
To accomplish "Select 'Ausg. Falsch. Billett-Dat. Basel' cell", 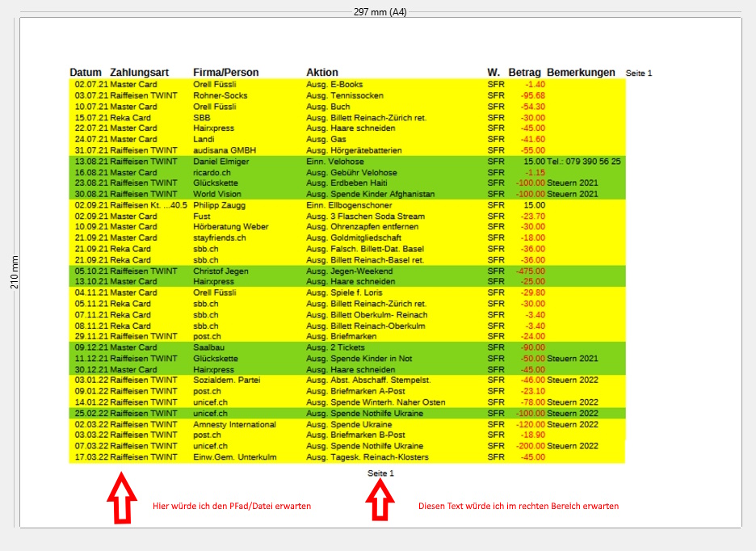I will [365, 249].
